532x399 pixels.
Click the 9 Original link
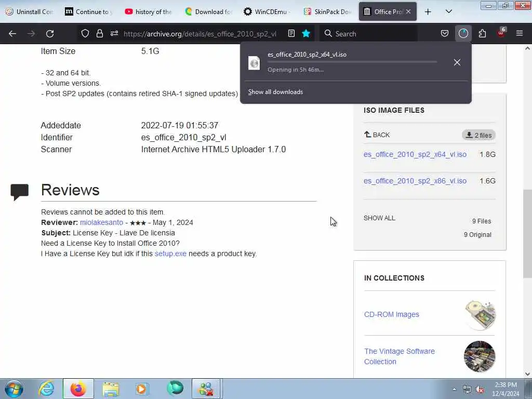pyautogui.click(x=477, y=235)
